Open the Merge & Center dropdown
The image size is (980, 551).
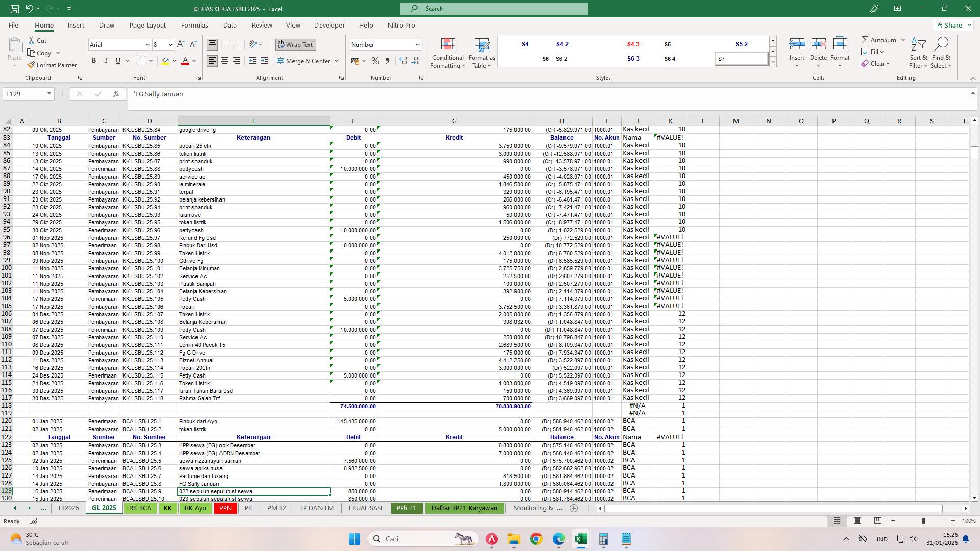(x=336, y=61)
